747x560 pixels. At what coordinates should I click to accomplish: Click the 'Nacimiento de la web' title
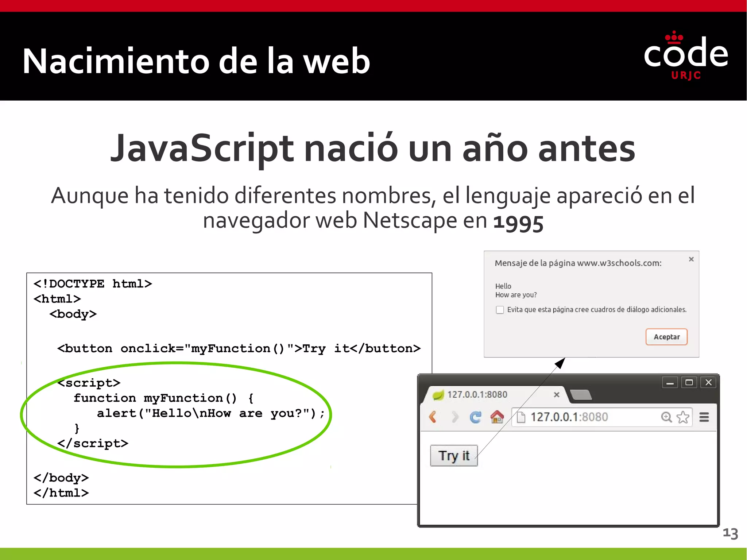pyautogui.click(x=196, y=61)
